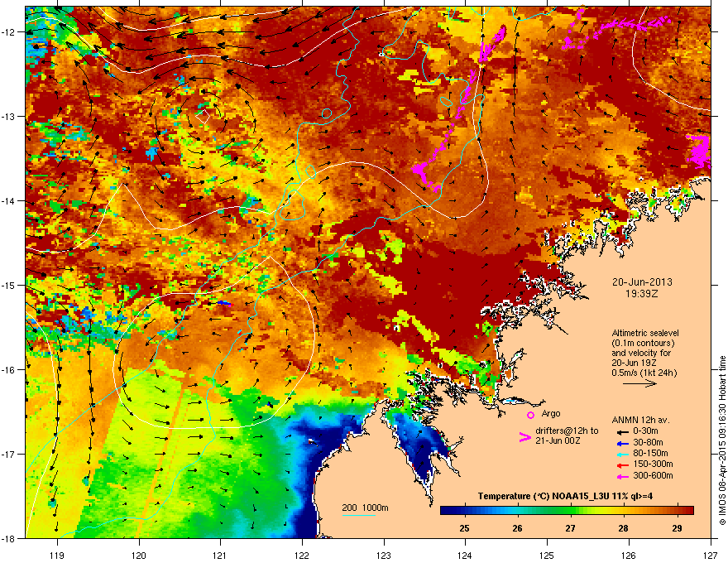728x563 pixels.
Task: Click the blue 30-80m arrow in ANMN legend
Action: click(622, 443)
